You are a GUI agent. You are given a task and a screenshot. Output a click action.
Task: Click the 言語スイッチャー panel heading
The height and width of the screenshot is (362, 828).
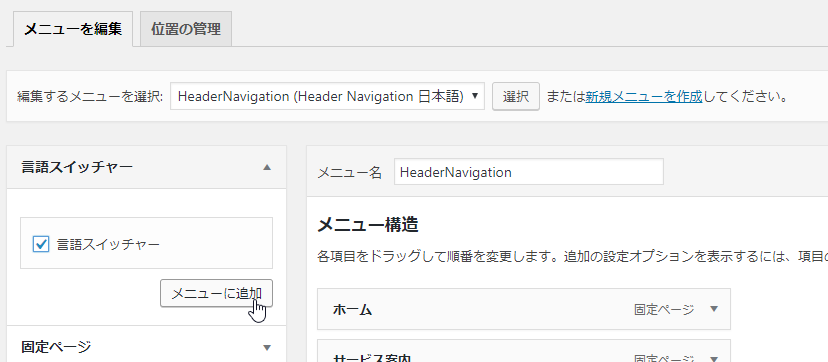(x=77, y=167)
